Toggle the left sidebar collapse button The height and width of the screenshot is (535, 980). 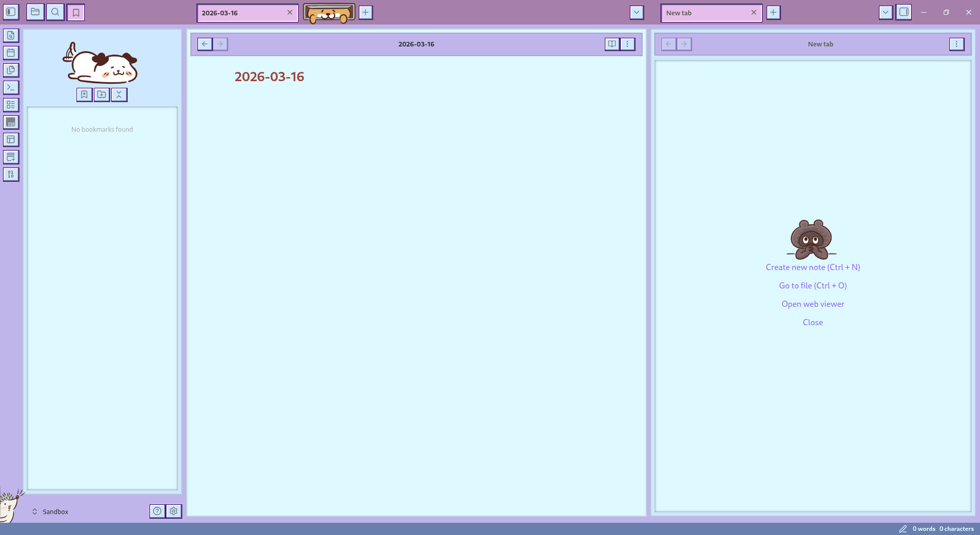(11, 12)
